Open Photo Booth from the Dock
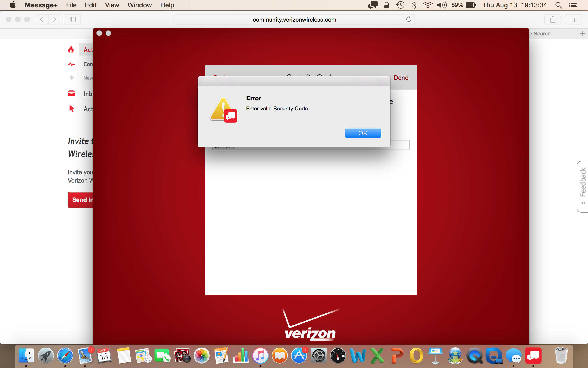The image size is (588, 368). (x=182, y=356)
